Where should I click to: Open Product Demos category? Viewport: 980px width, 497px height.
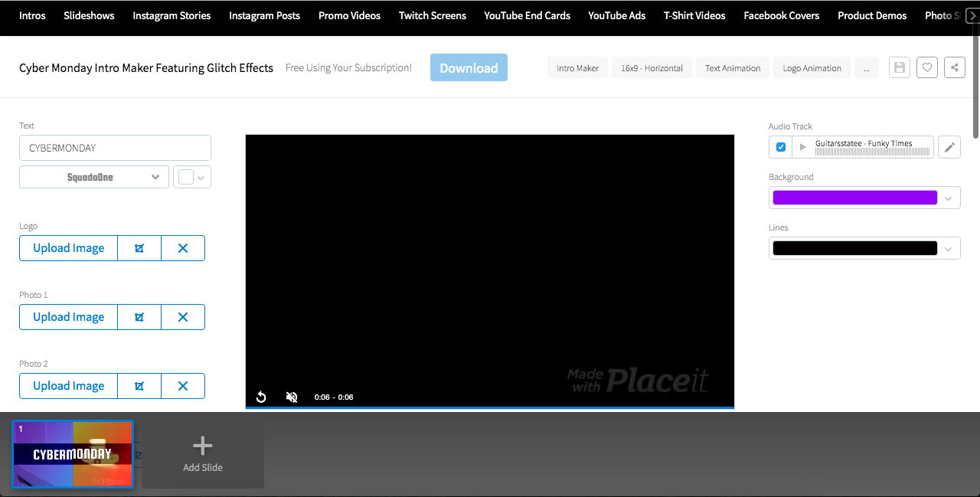pos(872,15)
